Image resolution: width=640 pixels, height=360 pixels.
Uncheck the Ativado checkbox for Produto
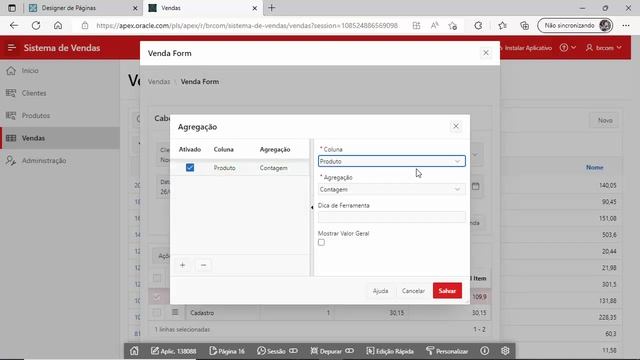coord(190,168)
